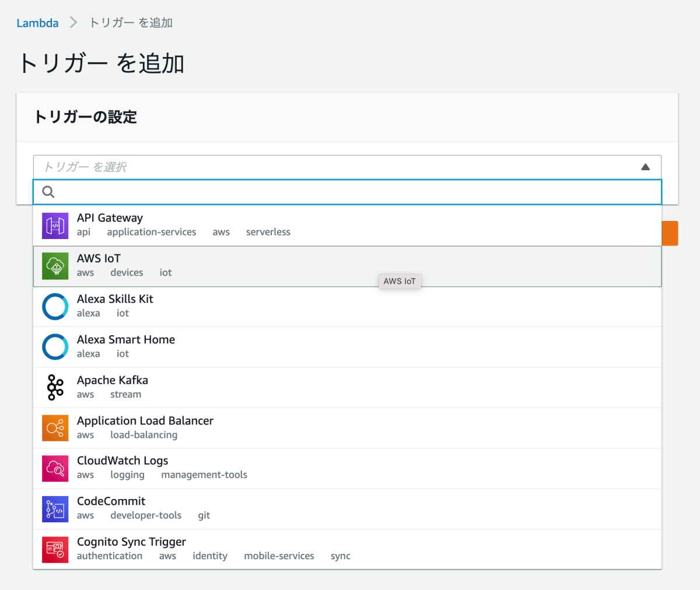700x590 pixels.
Task: Go to Lambda breadcrumb link
Action: [x=37, y=23]
